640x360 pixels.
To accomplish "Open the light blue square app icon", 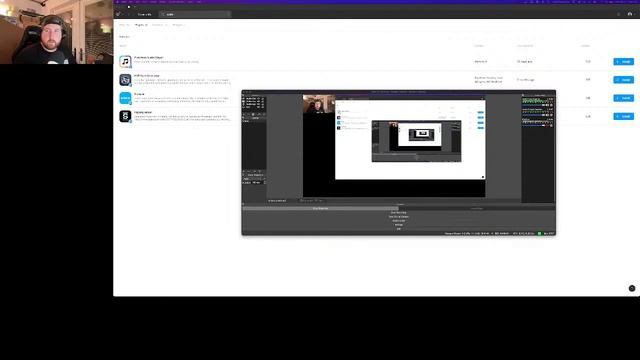I will click(x=125, y=98).
